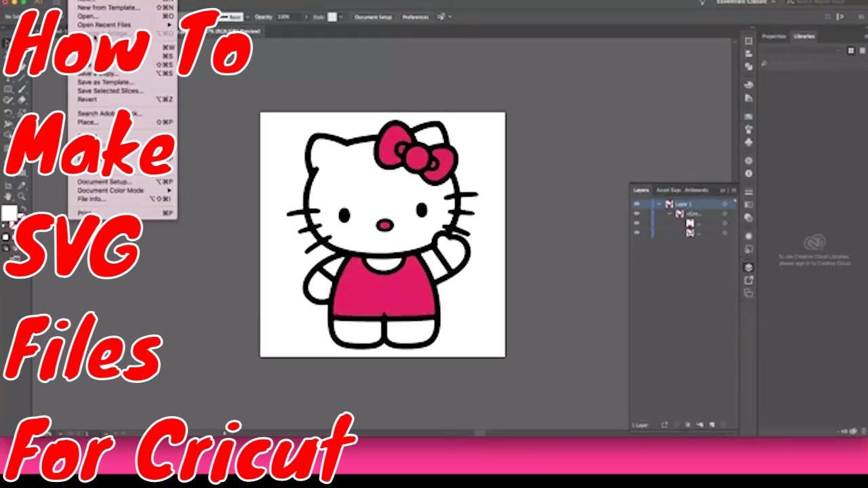Select the Shaper tool
Viewport: 868px width, 488px height.
click(x=7, y=100)
